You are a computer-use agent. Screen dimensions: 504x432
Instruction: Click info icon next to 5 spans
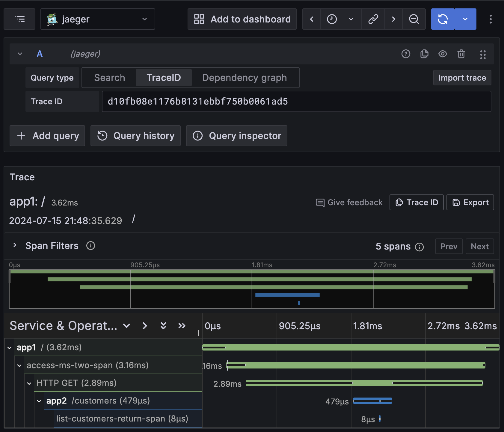(419, 247)
